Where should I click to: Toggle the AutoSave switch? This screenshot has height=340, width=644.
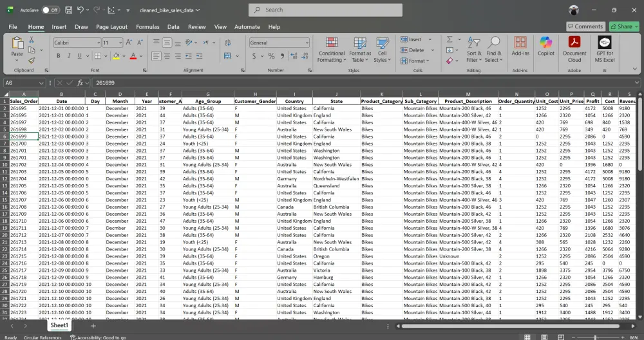tap(51, 10)
